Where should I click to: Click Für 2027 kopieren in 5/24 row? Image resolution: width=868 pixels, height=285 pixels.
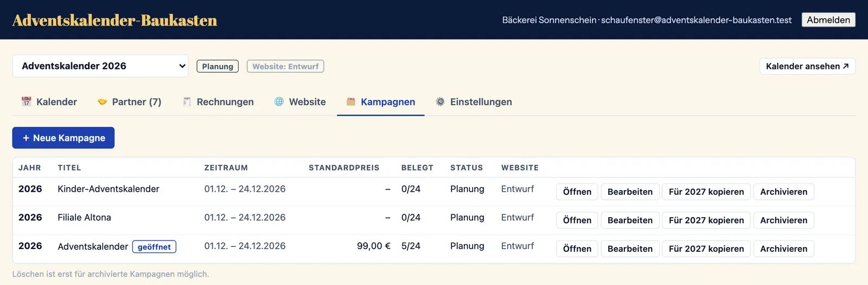706,249
